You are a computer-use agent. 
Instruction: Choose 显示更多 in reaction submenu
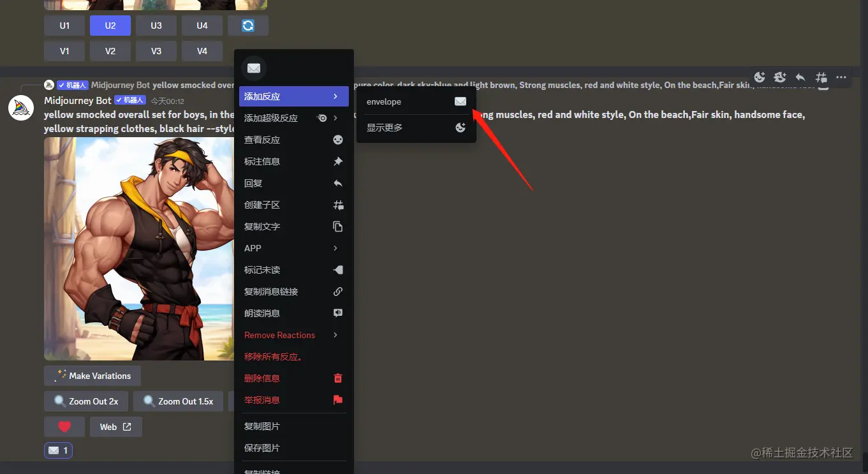pyautogui.click(x=416, y=128)
